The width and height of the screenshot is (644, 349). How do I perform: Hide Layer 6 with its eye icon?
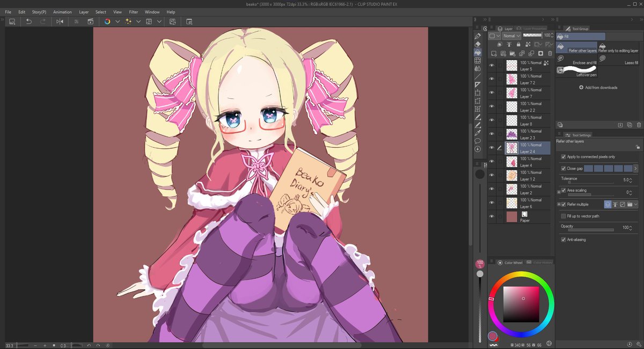492,202
